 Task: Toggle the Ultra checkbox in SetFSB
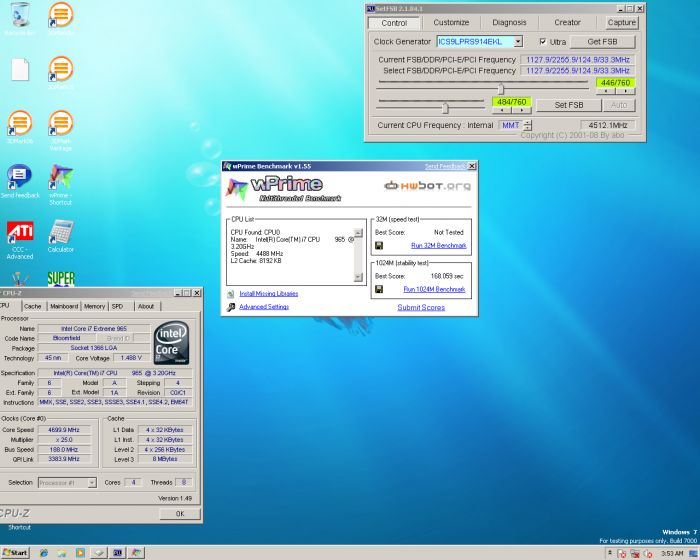pyautogui.click(x=543, y=42)
